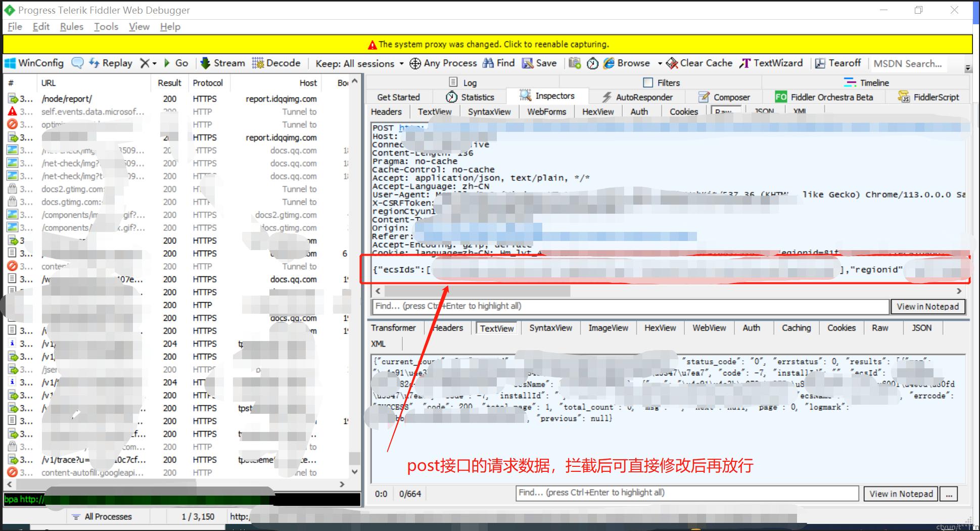Click the timer stopwatch icon
This screenshot has height=531, width=980.
click(592, 63)
